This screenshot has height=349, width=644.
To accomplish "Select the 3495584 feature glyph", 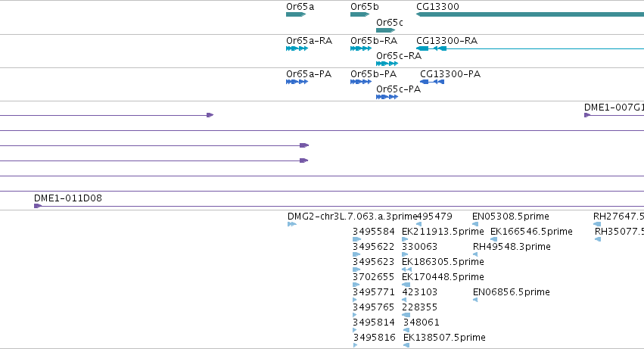I will (x=357, y=239).
